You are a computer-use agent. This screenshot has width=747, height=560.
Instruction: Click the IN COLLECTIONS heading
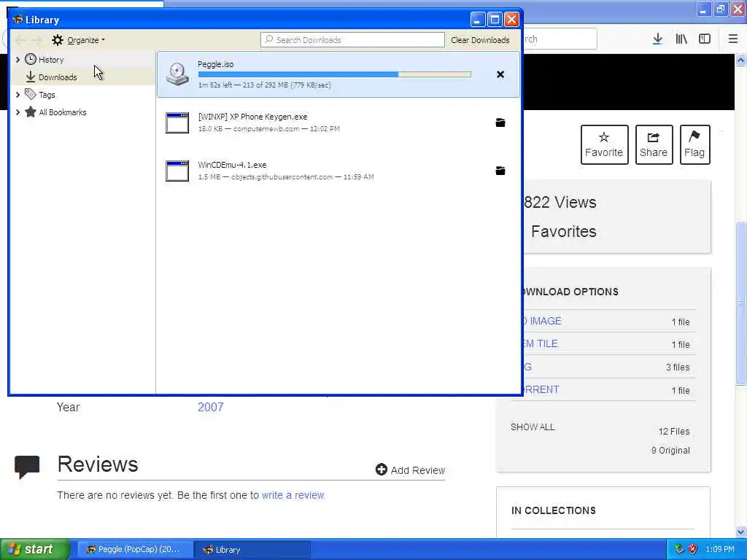click(554, 510)
